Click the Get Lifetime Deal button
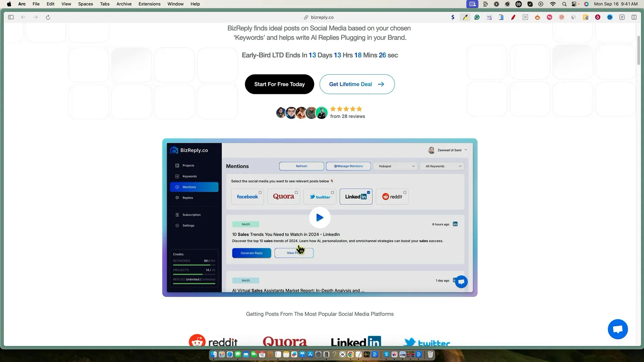The width and height of the screenshot is (644, 362). tap(357, 84)
